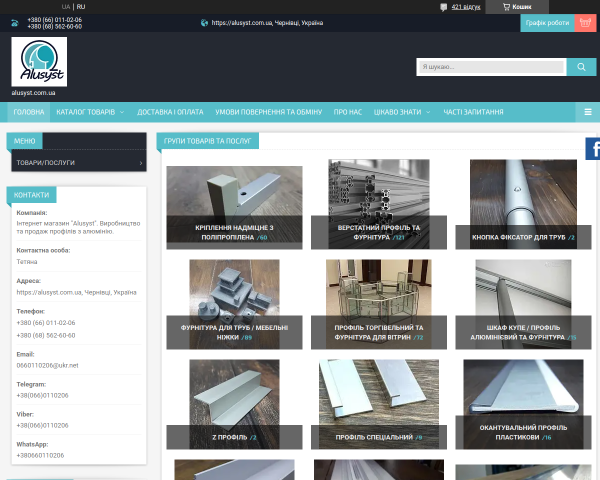Click the Графік роботи button
The image size is (600, 480).
tap(547, 23)
